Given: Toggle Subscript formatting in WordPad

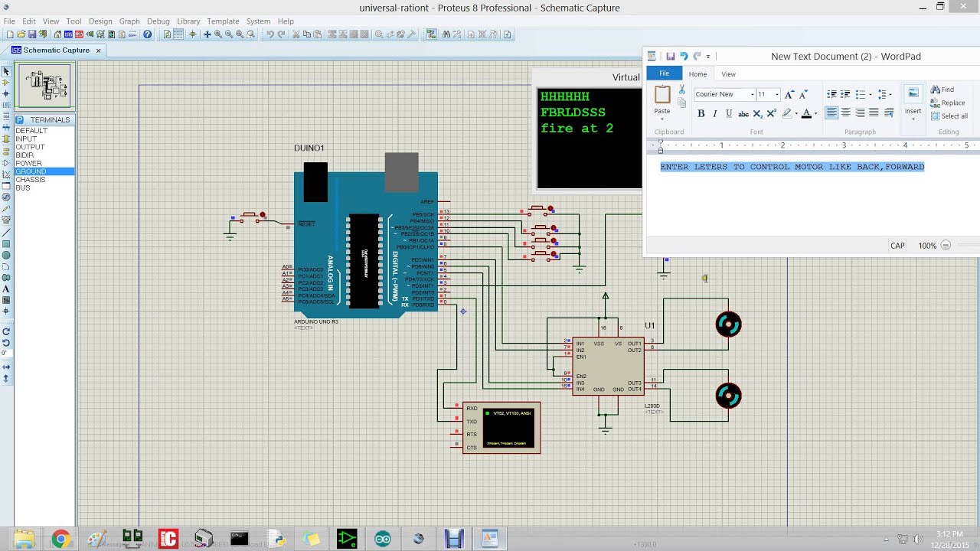Looking at the screenshot, I should pos(757,113).
